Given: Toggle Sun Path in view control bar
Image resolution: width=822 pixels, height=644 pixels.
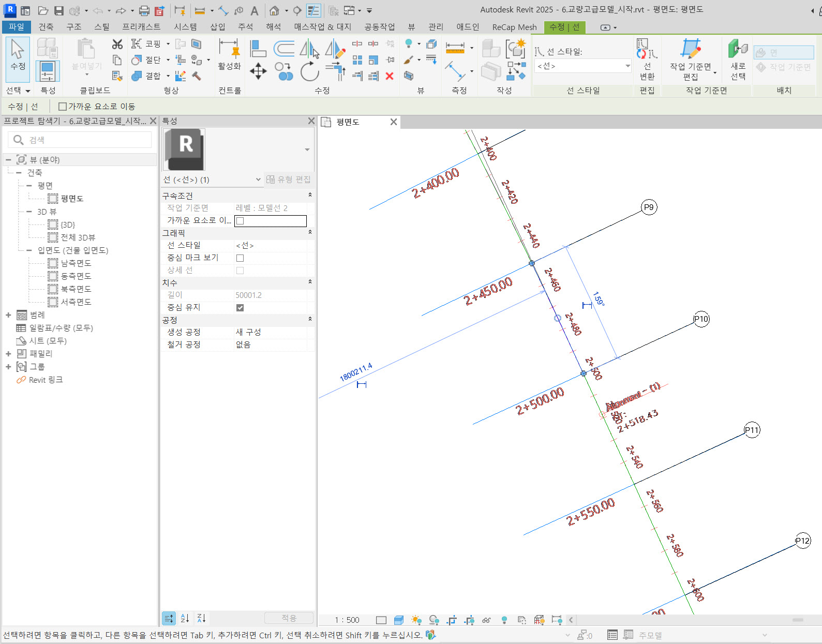Looking at the screenshot, I should (x=416, y=620).
